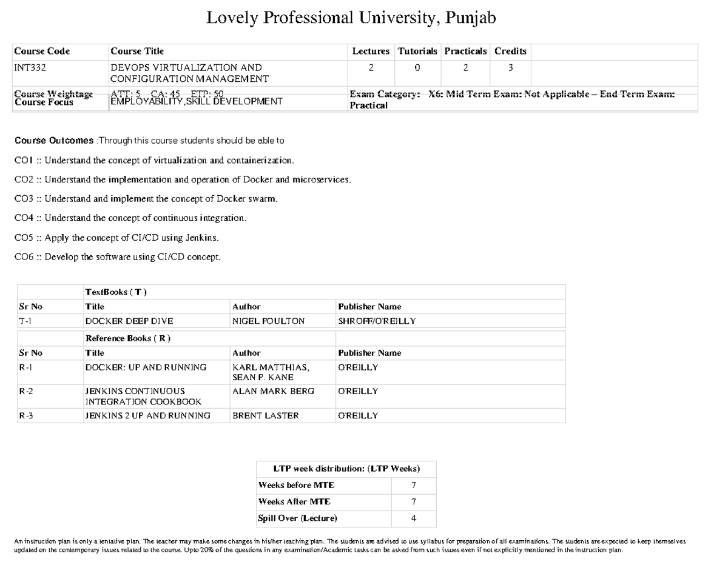This screenshot has width=728, height=562.
Task: Click the CO1 virtualization and containerization outcome
Action: [155, 161]
